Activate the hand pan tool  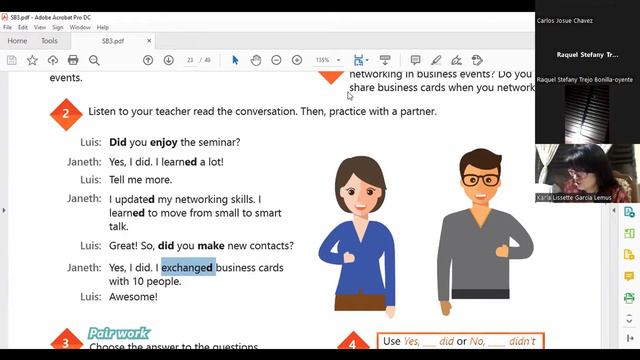pos(256,60)
